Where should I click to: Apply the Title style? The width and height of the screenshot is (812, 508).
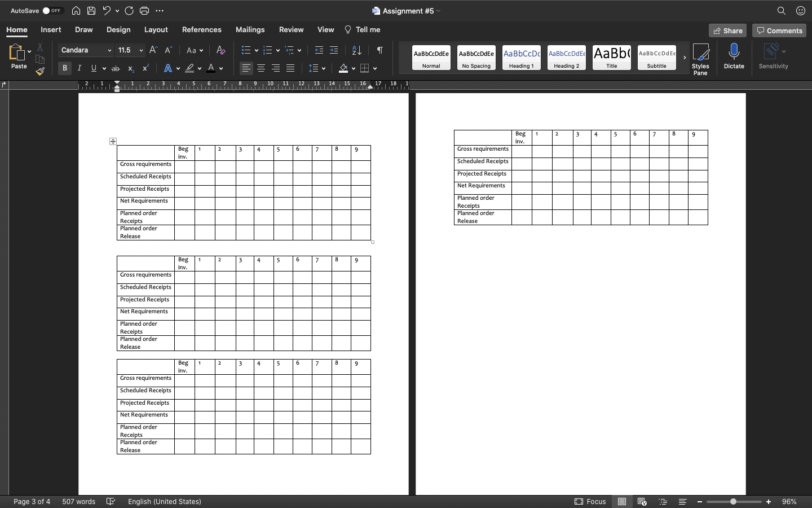(x=612, y=58)
